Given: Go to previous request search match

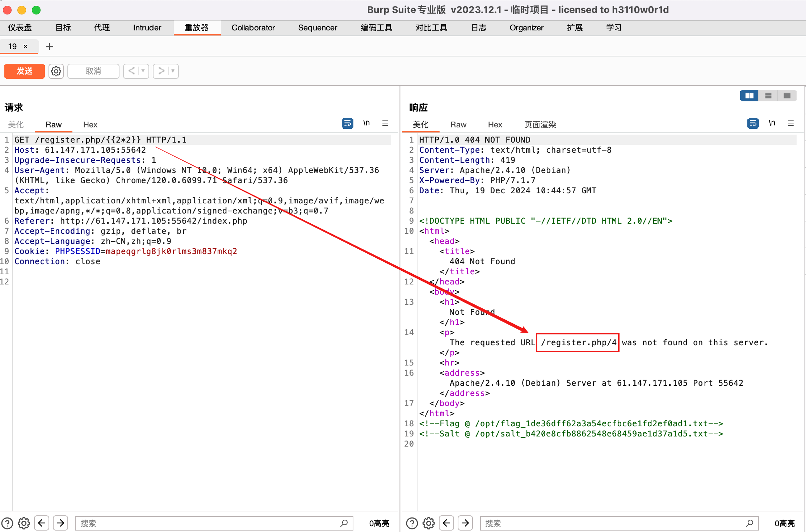Looking at the screenshot, I should [42, 523].
